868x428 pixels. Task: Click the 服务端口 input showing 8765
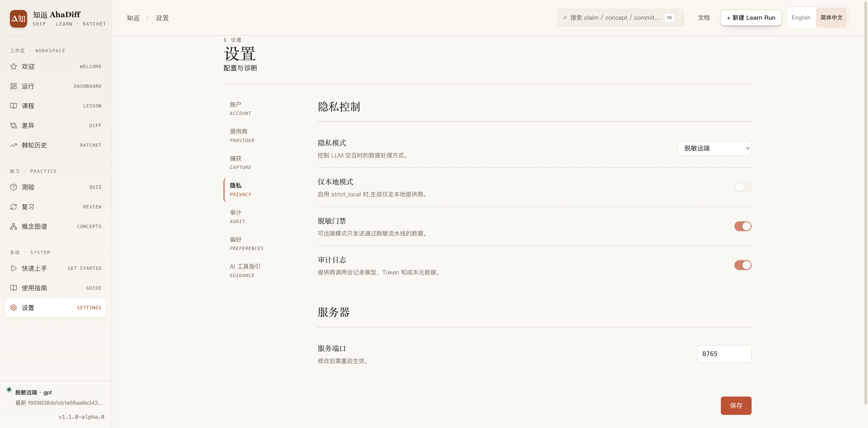[x=724, y=354]
